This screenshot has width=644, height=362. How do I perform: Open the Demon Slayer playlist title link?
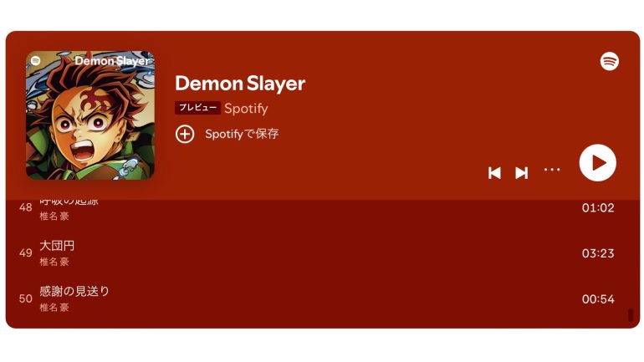pos(240,84)
